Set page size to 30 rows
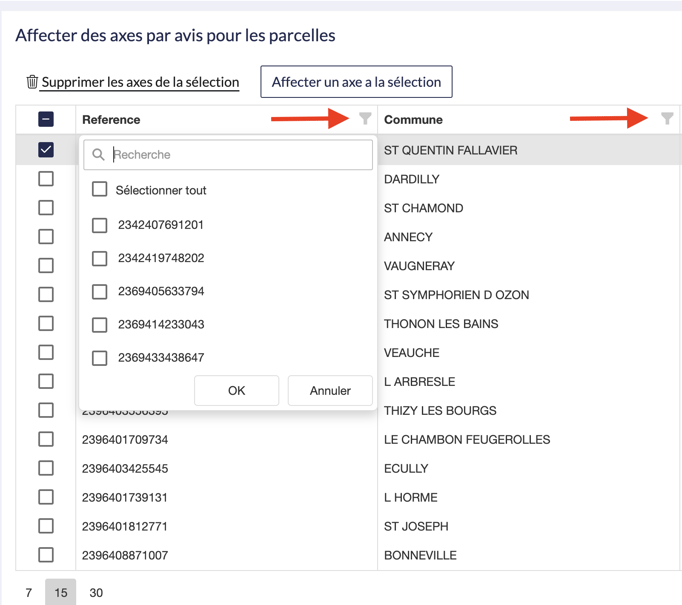 point(96,592)
